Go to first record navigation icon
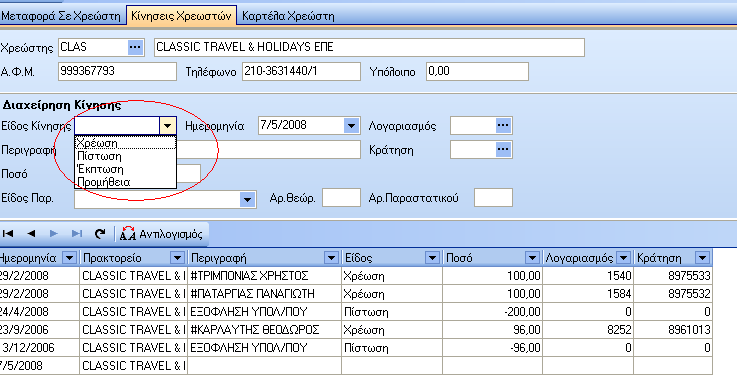The width and height of the screenshot is (737, 386). (x=8, y=234)
